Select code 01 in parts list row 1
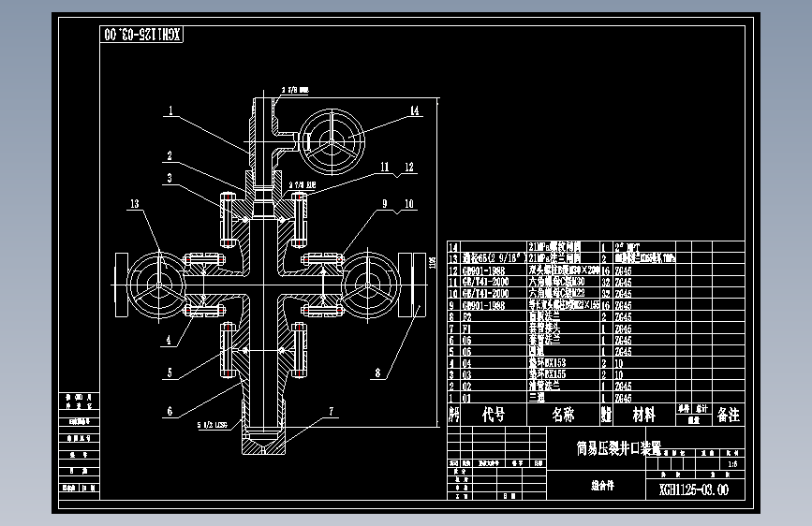 [467, 398]
